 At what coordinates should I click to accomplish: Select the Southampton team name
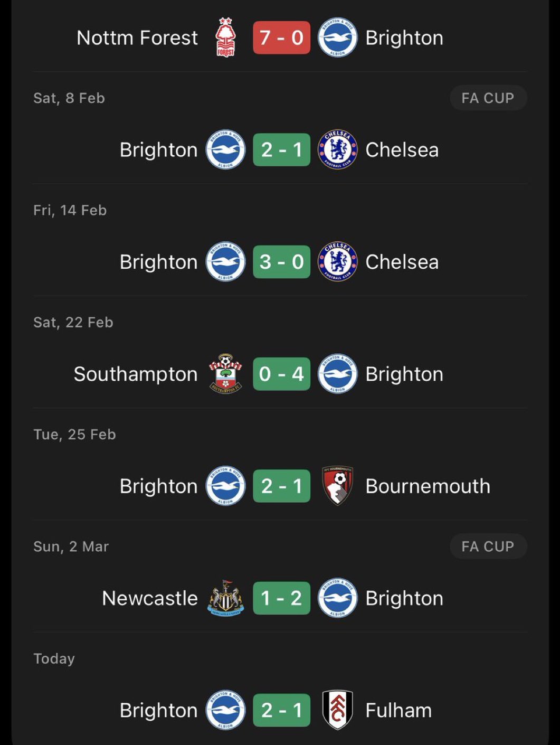(136, 374)
